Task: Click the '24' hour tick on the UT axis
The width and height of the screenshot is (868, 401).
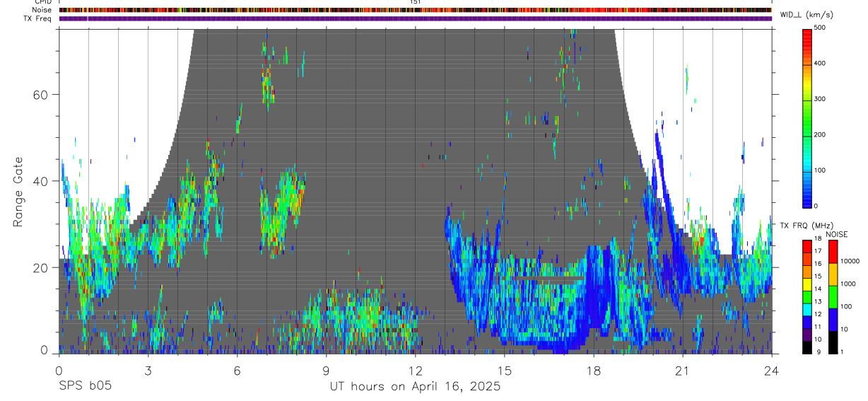Action: click(772, 369)
